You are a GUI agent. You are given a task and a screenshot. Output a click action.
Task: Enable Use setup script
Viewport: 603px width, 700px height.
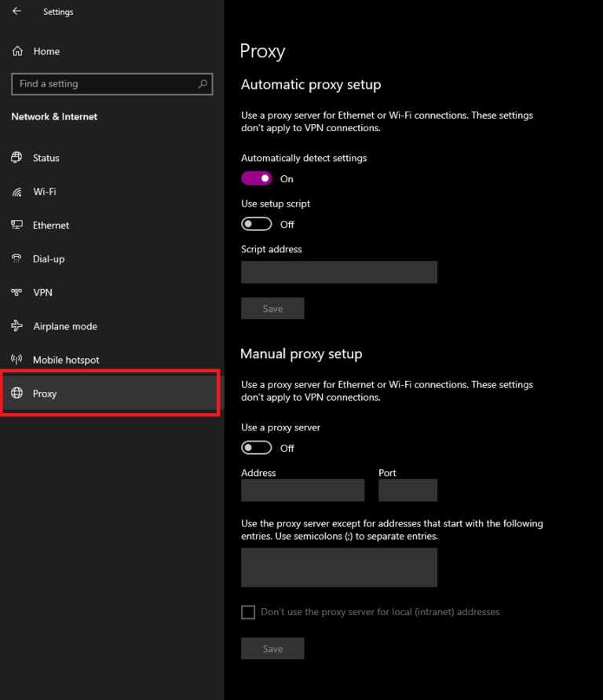[255, 224]
